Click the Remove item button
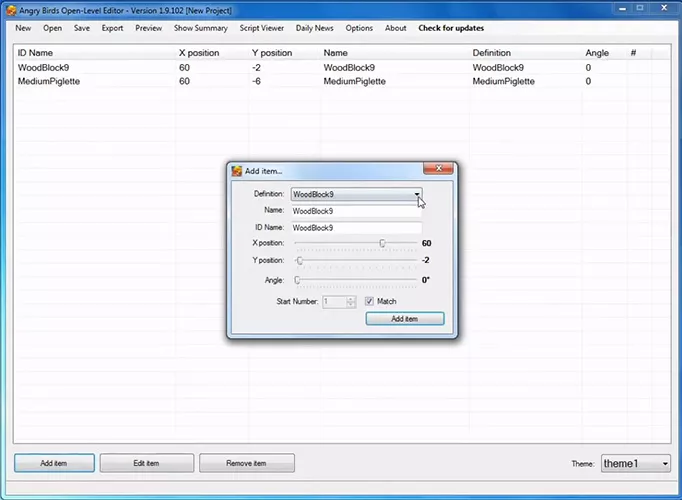The height and width of the screenshot is (500, 682). pyautogui.click(x=247, y=463)
